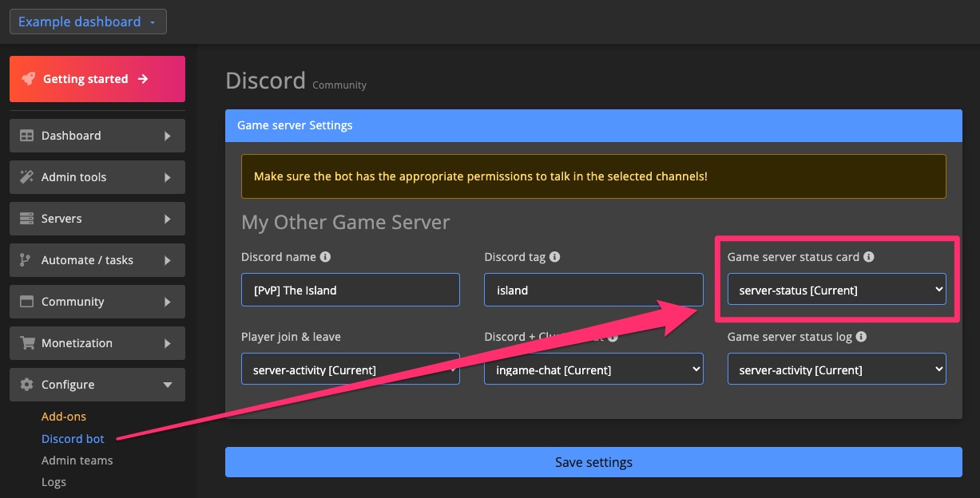Open the Game server status card dropdown
Image resolution: width=980 pixels, height=498 pixels.
tap(836, 290)
